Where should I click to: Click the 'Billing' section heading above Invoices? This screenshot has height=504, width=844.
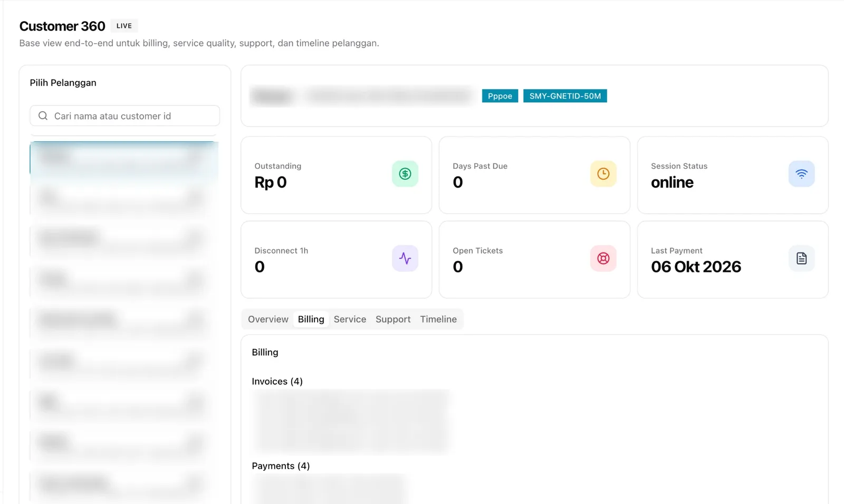tap(265, 352)
